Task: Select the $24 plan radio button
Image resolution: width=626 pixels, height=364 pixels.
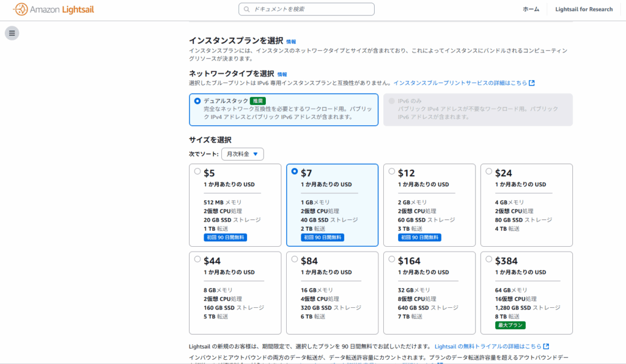Action: [488, 172]
